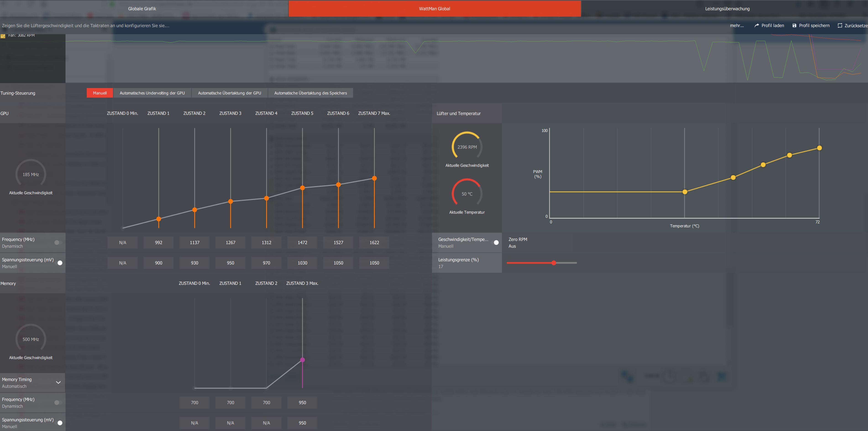Viewport: 868px width, 431px height.
Task: Click the Zurücksetzen reset icon
Action: [x=840, y=26]
